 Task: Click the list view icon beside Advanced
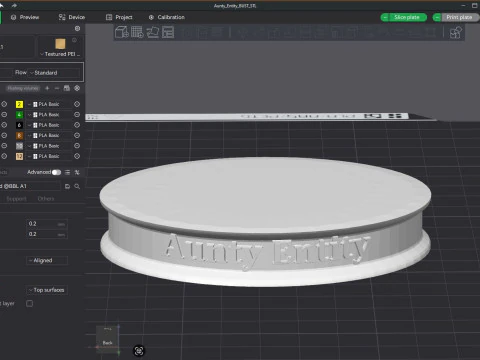point(67,172)
